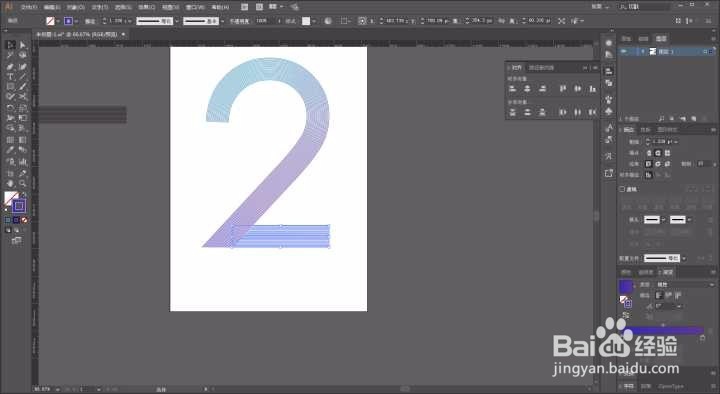Click horizontal align right in Align panel
Image resolution: width=720 pixels, height=394 pixels.
[x=542, y=89]
